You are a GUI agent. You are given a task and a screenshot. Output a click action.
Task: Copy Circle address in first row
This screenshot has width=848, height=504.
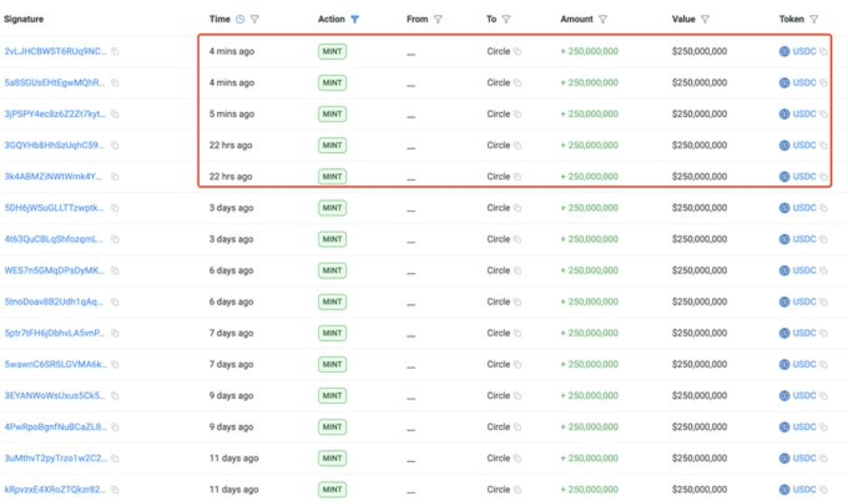(518, 51)
